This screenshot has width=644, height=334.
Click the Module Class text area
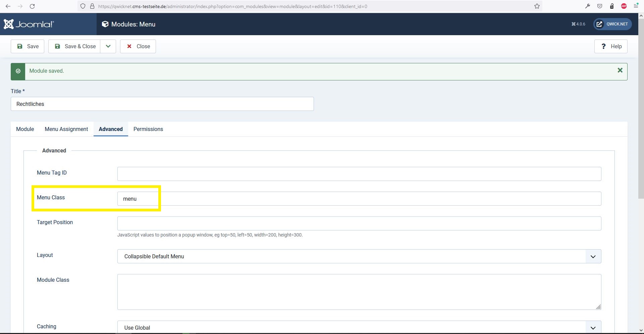coord(359,292)
